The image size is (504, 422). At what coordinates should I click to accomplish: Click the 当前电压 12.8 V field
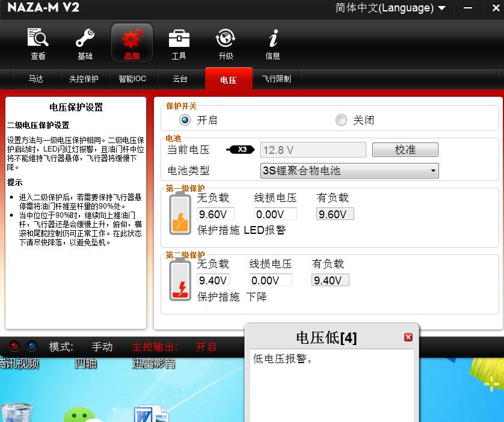point(313,150)
